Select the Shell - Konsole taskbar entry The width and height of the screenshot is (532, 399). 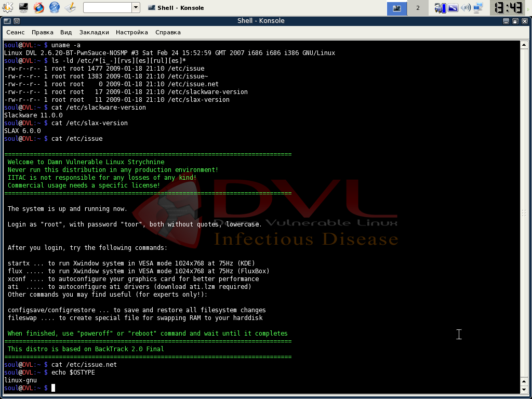177,7
